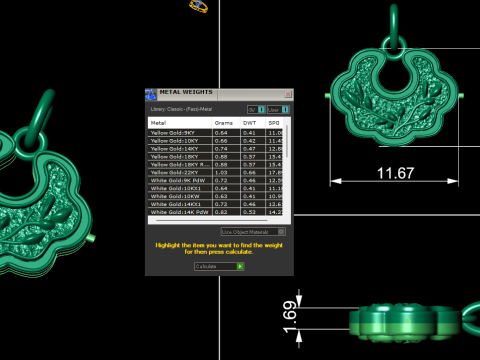Select the White Gold:14K PdW row
480x360 pixels.
[215, 212]
